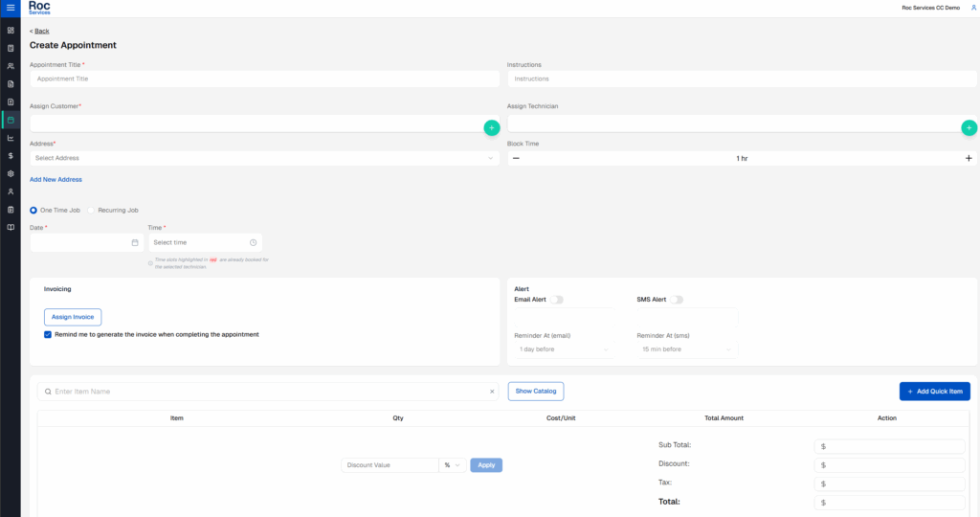Select One Time Job option

pyautogui.click(x=33, y=210)
